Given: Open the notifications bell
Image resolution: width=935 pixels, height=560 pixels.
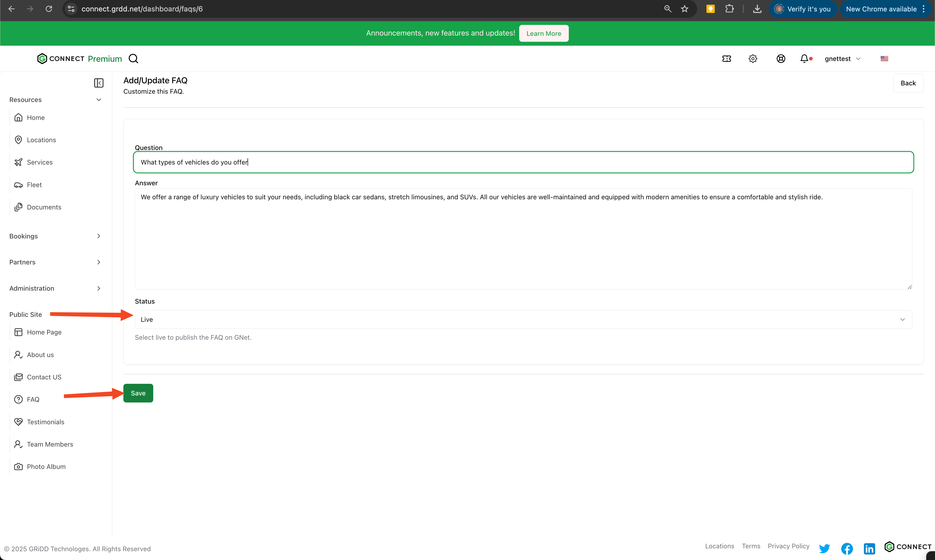Looking at the screenshot, I should click(x=804, y=58).
